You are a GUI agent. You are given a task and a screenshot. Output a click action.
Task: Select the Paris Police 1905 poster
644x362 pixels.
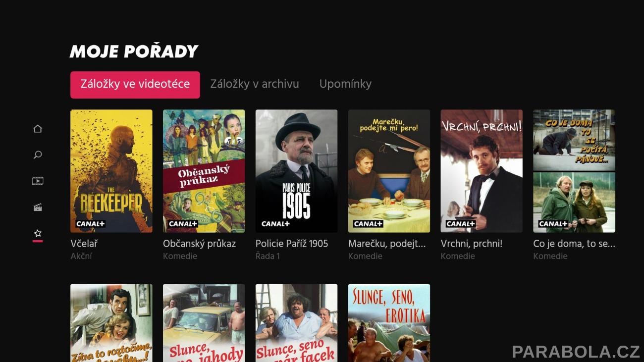coord(296,171)
